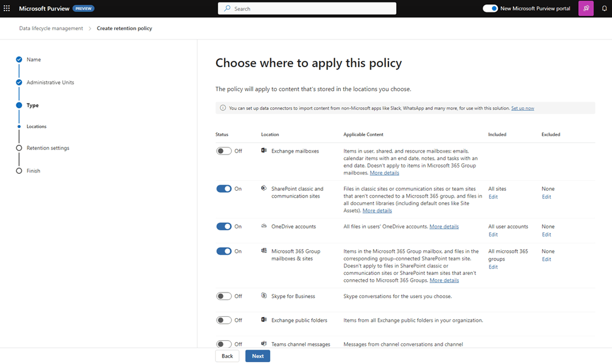Click the Applicable Content column header
612x364 pixels.
point(363,134)
